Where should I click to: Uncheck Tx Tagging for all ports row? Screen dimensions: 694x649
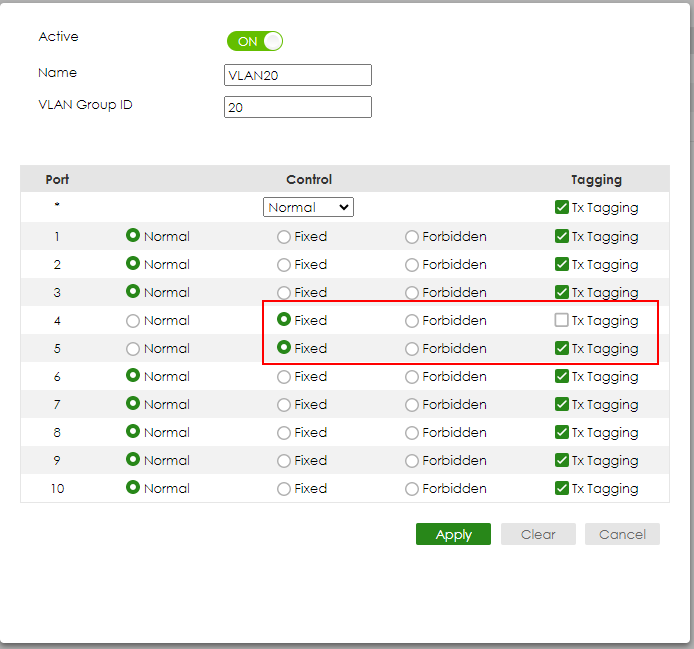(x=562, y=208)
